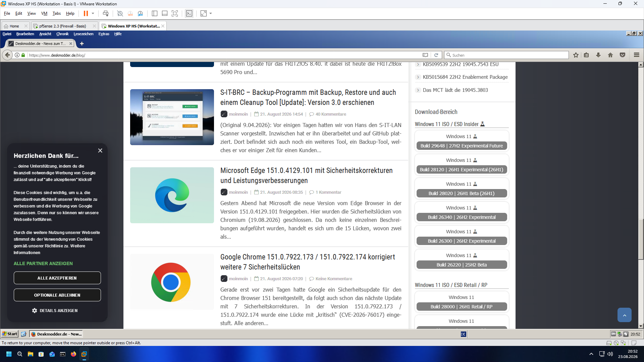Open the VMware snapshot manager
The image size is (644, 362).
(x=140, y=13)
